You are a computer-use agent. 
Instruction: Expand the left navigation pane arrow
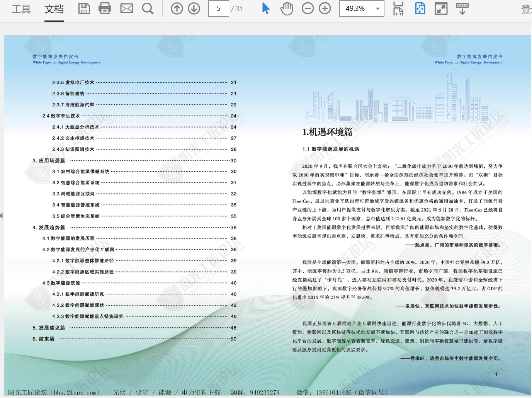click(2, 216)
